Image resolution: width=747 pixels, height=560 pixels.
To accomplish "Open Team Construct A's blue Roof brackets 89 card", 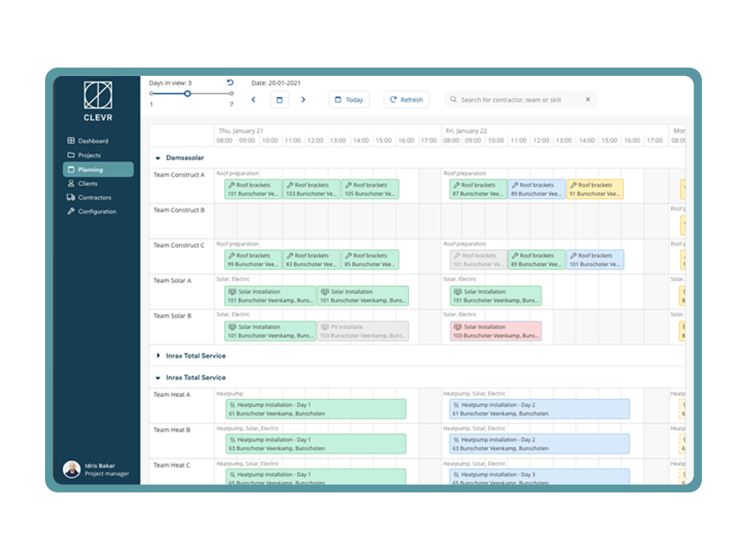I will 537,189.
